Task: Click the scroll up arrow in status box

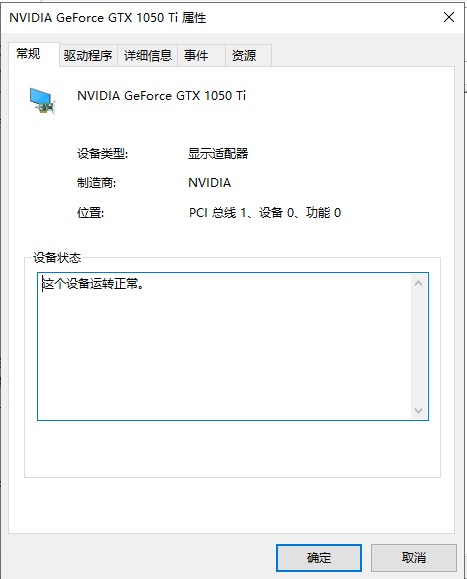Action: click(x=418, y=283)
